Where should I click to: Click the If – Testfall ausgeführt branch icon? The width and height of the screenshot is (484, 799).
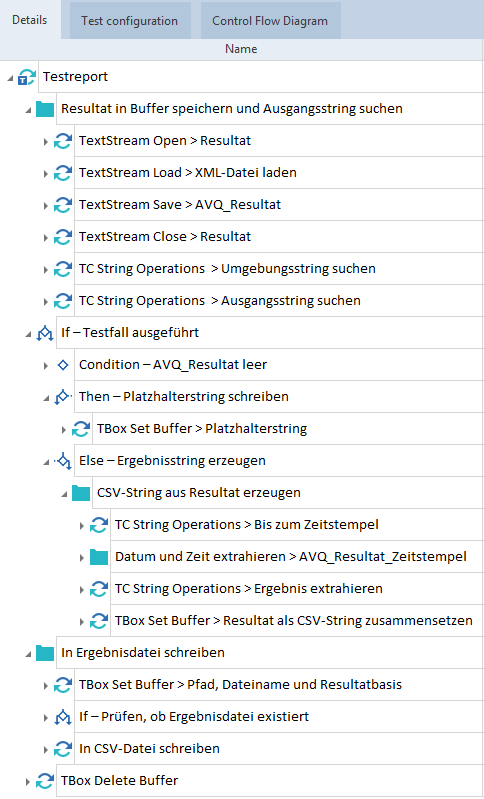click(45, 334)
